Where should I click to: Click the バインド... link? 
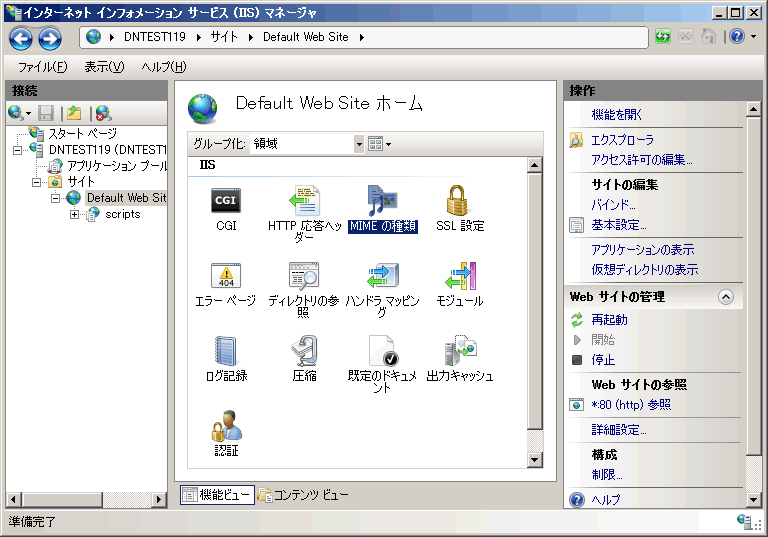[613, 205]
